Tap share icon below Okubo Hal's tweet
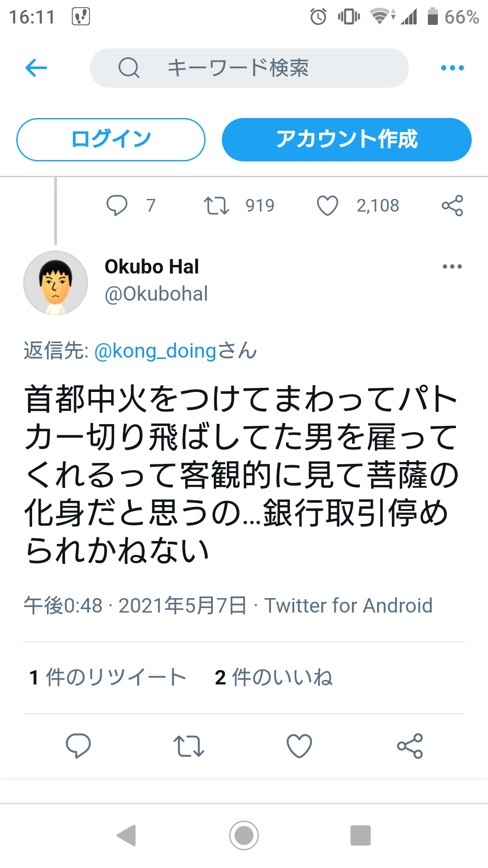Screen dimensions: 488x868 410,746
